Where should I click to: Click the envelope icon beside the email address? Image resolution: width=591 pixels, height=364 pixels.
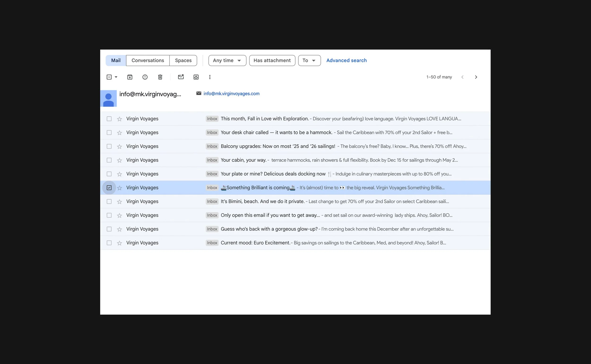pos(199,93)
